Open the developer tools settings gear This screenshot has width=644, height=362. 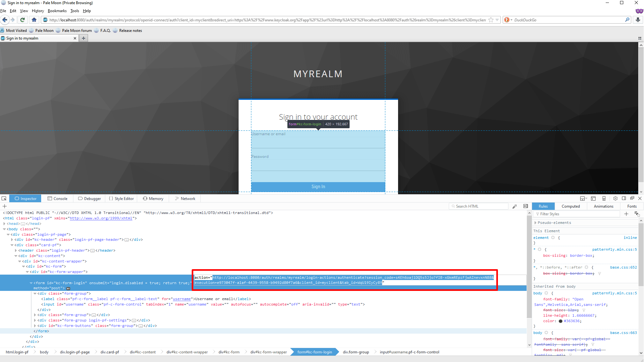[x=615, y=198]
